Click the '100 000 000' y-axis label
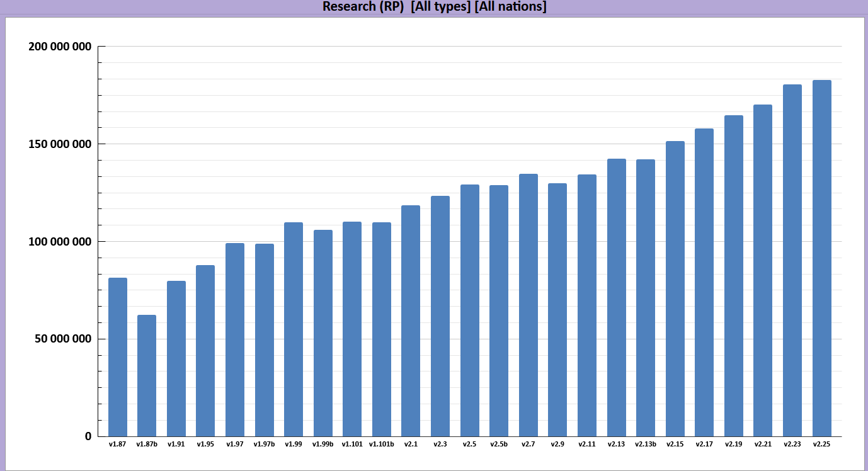The height and width of the screenshot is (471, 868). (x=60, y=242)
